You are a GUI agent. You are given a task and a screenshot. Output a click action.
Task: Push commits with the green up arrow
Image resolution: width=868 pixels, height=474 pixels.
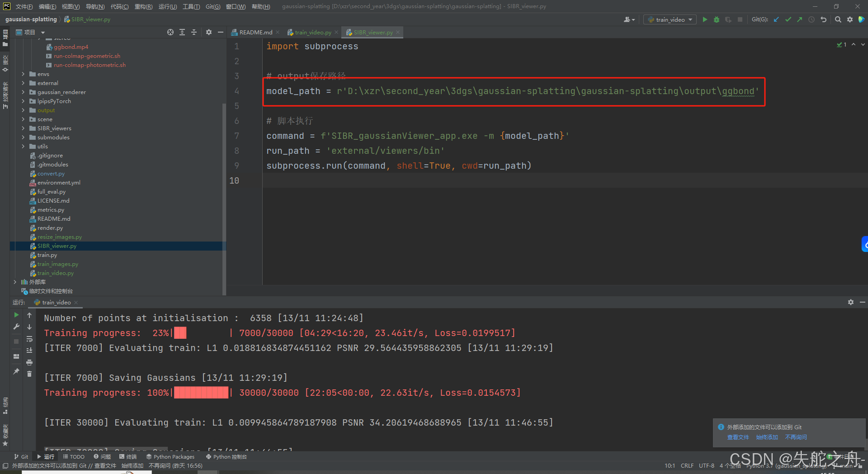800,19
